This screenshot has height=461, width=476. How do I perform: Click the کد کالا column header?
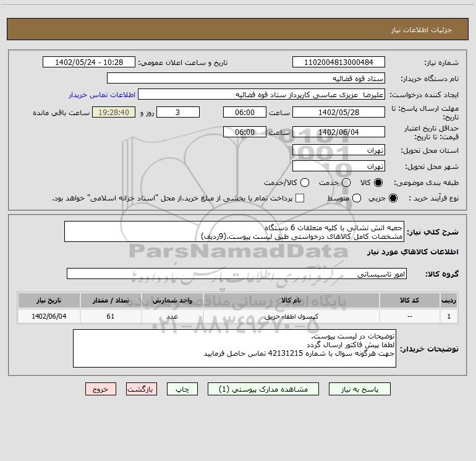pyautogui.click(x=409, y=300)
